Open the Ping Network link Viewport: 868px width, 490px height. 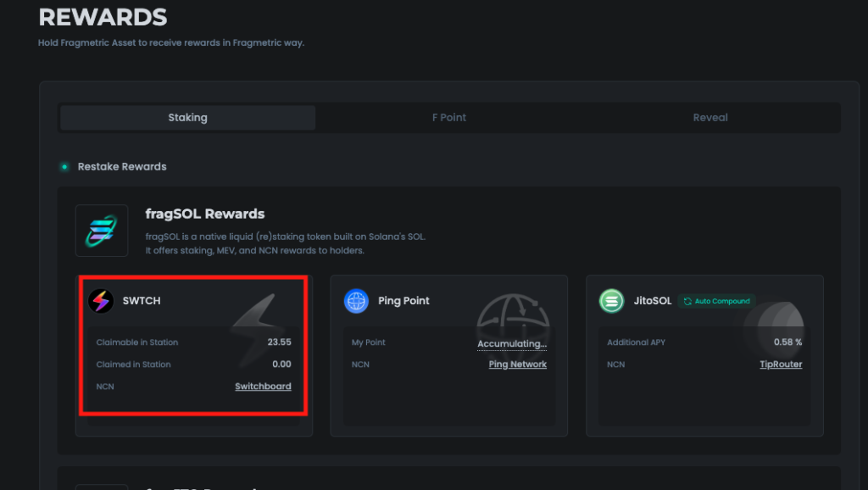[x=518, y=365]
